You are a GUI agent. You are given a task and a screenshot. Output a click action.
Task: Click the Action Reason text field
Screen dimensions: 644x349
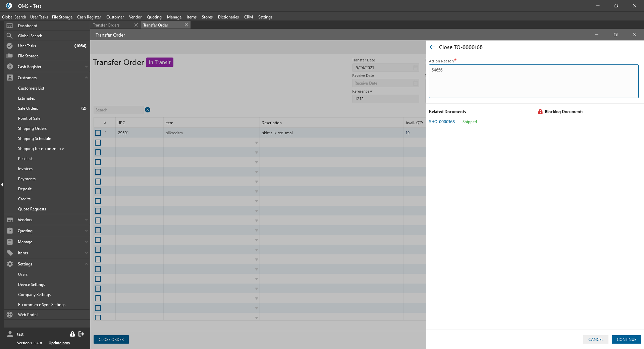[533, 81]
